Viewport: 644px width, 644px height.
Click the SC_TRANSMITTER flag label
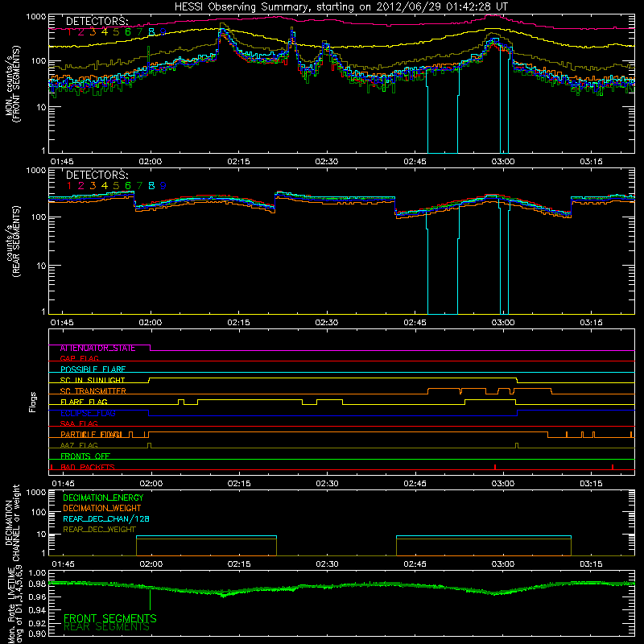pyautogui.click(x=93, y=391)
